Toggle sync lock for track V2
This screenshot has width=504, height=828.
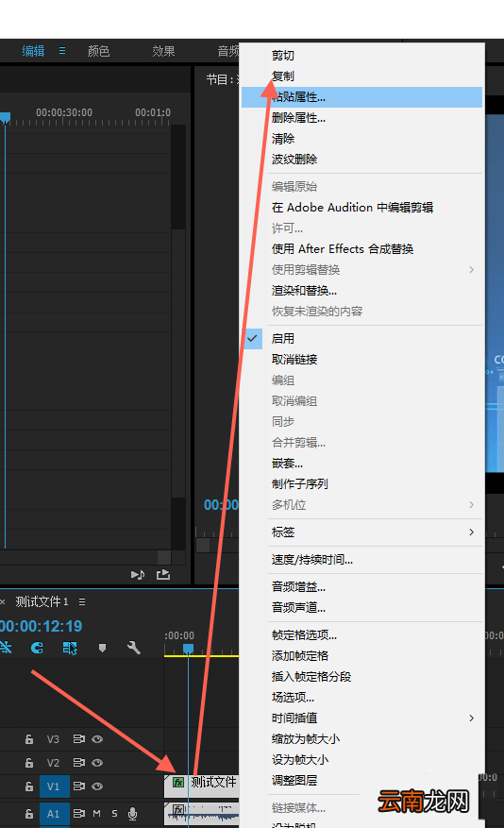click(78, 763)
